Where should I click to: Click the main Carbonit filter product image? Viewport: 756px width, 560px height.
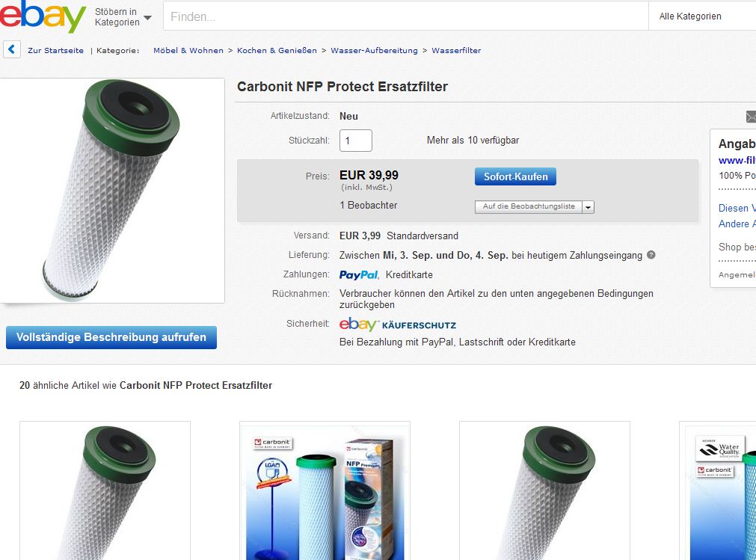click(112, 190)
